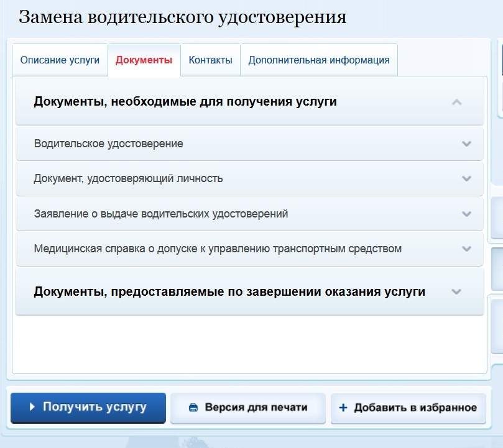
Task: Open the Контакты tab
Action: pos(210,60)
